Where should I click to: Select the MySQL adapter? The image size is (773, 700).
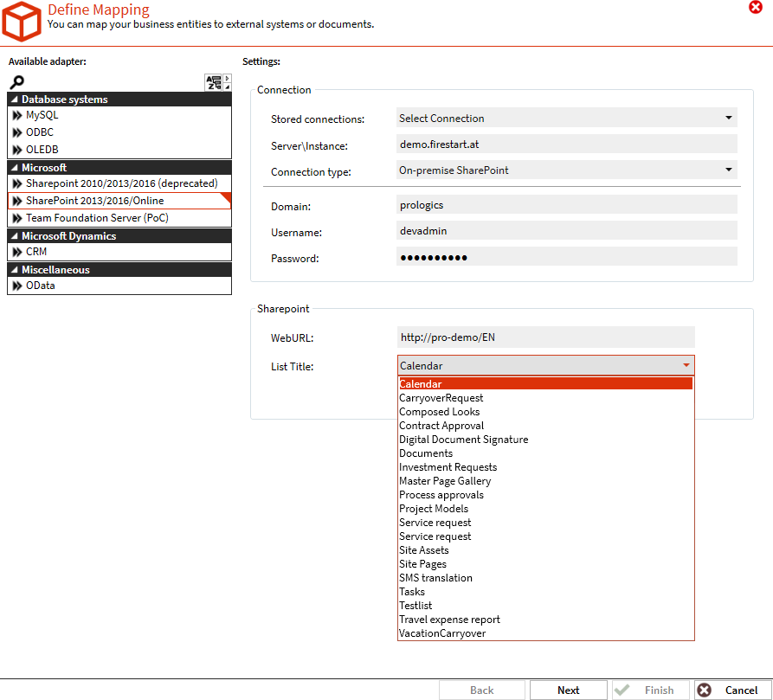point(42,115)
